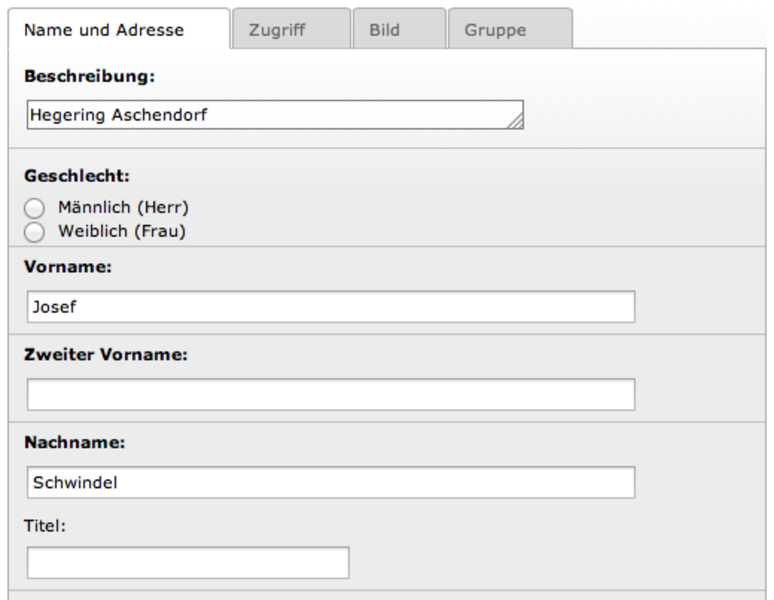The image size is (774, 600).
Task: Click the empty Zweiter Vorname input field
Action: click(331, 394)
